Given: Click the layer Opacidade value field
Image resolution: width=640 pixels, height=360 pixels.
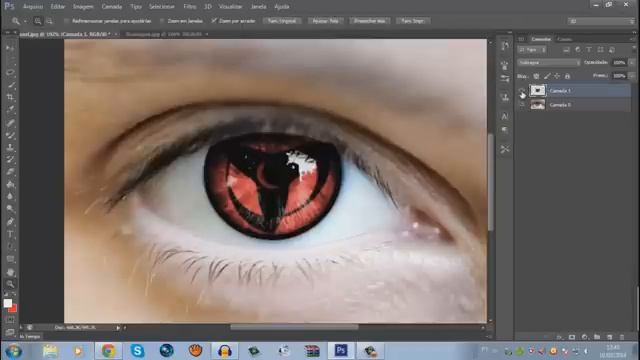Looking at the screenshot, I should 619,62.
